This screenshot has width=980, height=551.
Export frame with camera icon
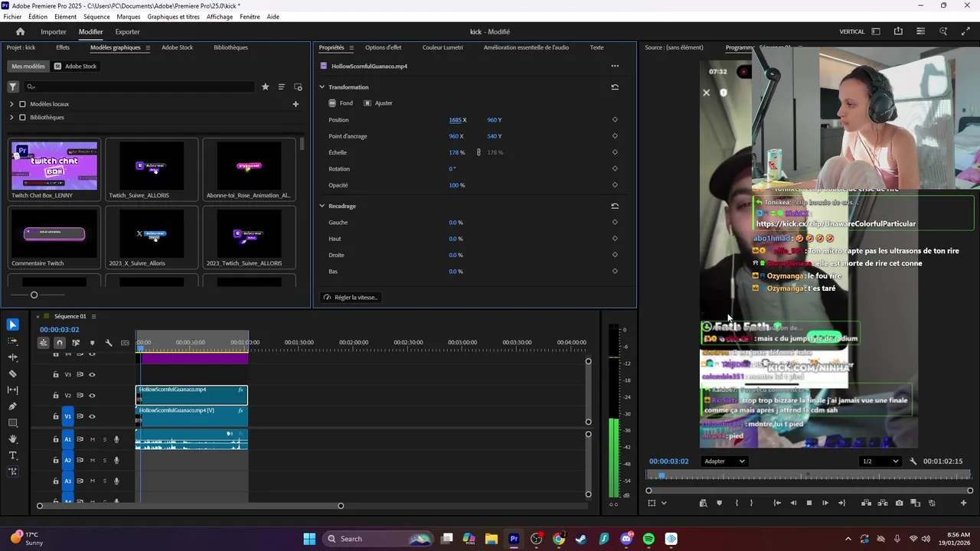point(899,503)
